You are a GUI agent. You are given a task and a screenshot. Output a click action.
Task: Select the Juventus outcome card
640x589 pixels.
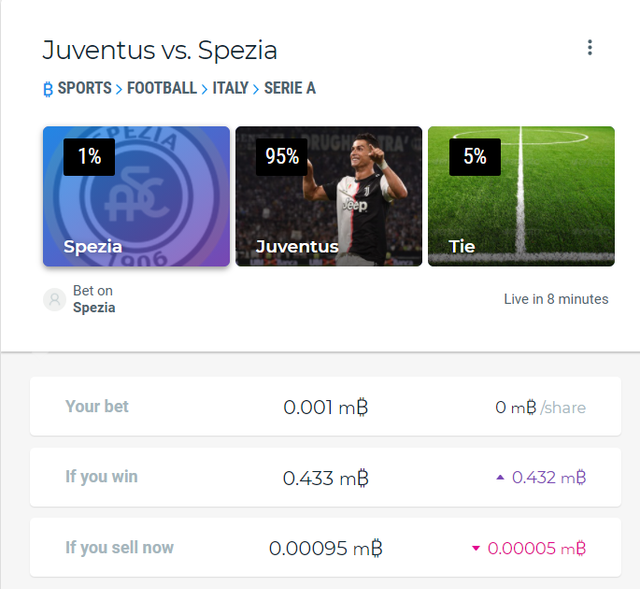[x=329, y=196]
